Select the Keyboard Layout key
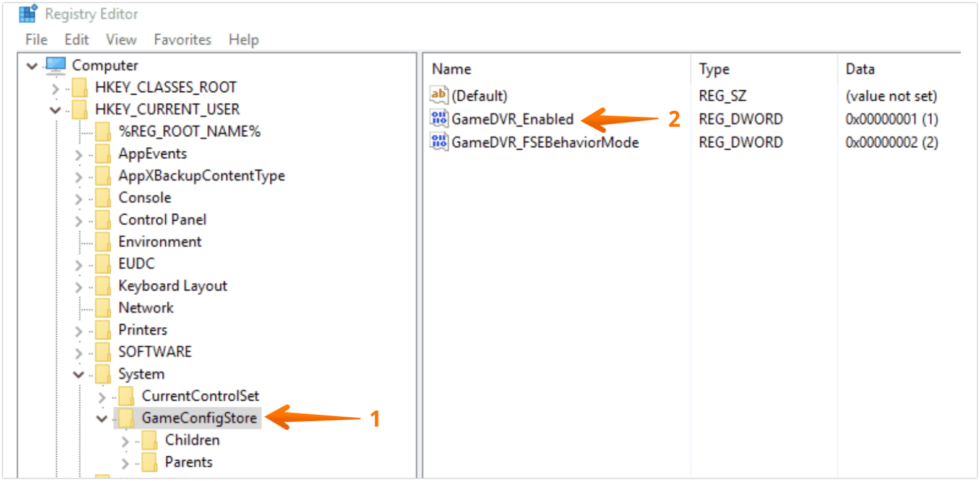980x481 pixels. [x=173, y=286]
